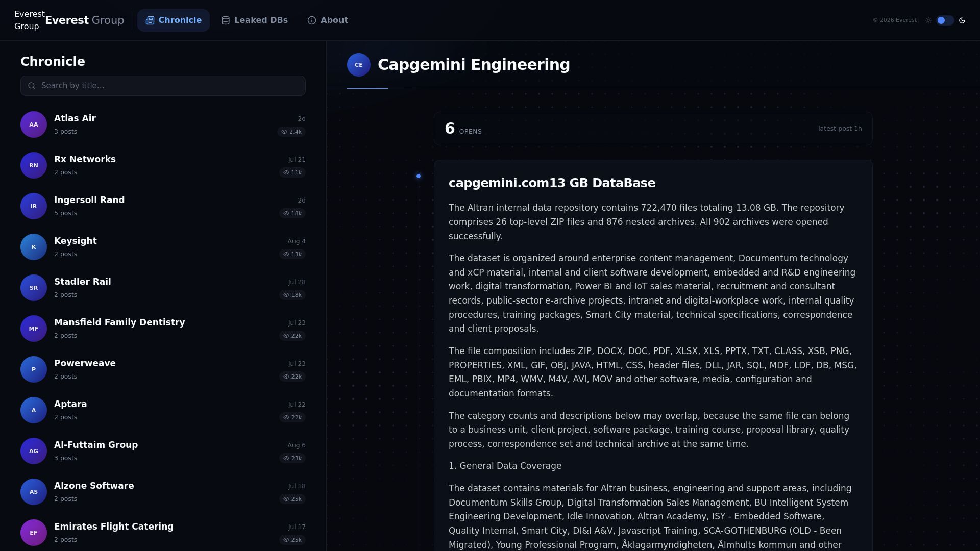Click the 18k views badge for Ingersoll Rand
980x551 pixels.
[x=292, y=213]
